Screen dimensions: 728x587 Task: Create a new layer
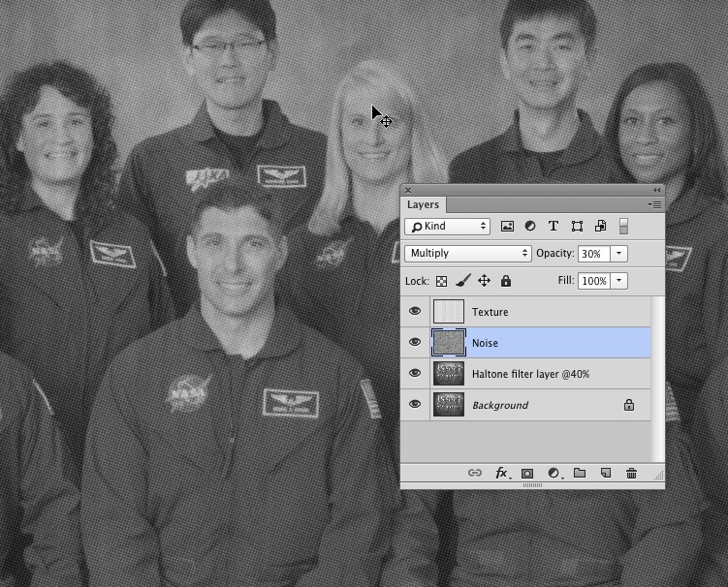(x=606, y=473)
